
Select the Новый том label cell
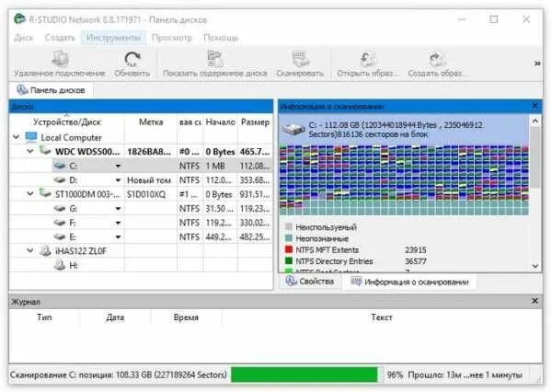(x=149, y=180)
